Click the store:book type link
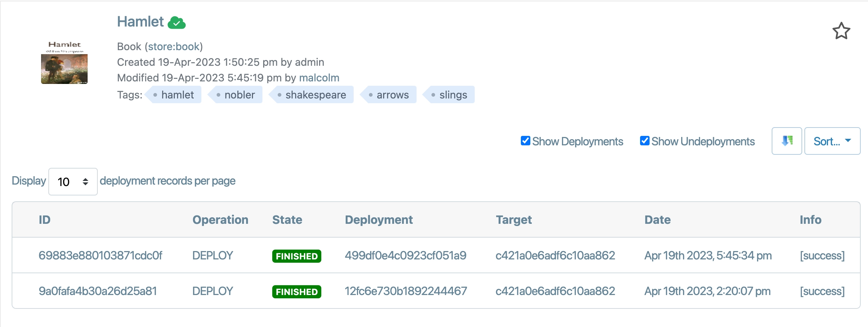The width and height of the screenshot is (868, 327). 174,47
